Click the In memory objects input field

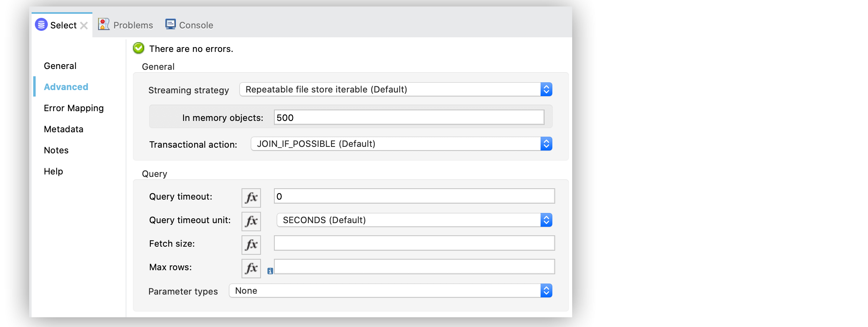pyautogui.click(x=408, y=118)
